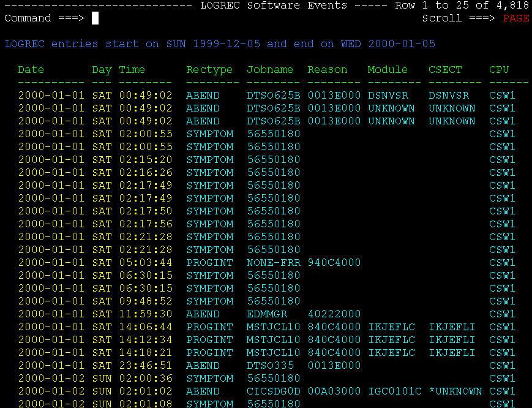Click IKJEFLC module in the 14:12:34 row

click(392, 340)
